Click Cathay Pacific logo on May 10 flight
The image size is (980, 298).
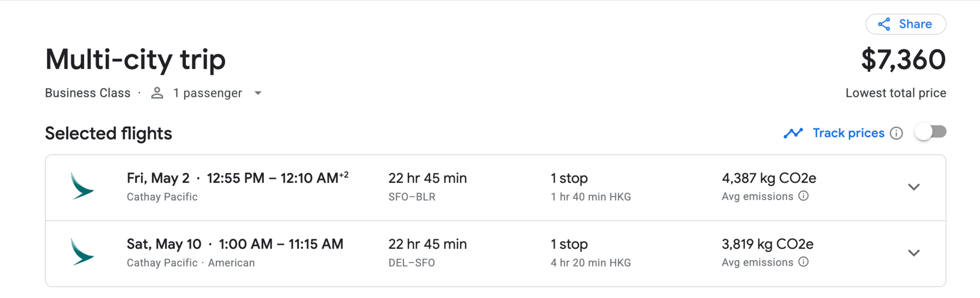(81, 252)
